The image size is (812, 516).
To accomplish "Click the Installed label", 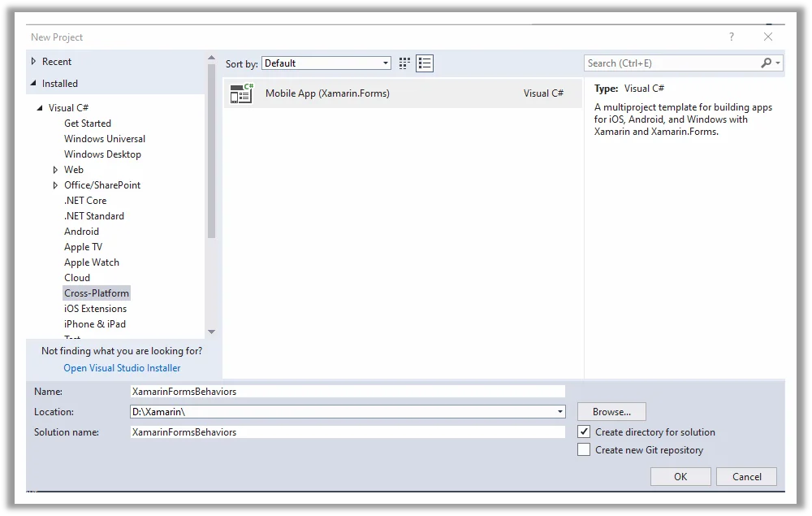I will (59, 84).
